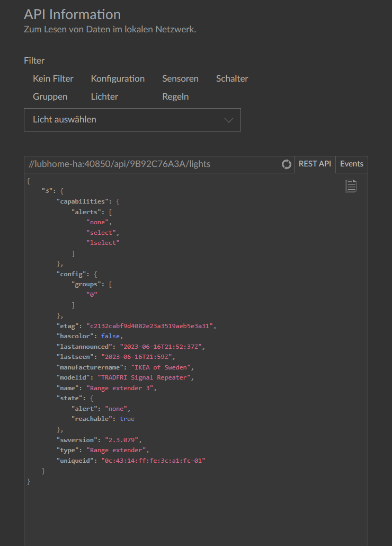Click the refresh icon beside the URL

286,164
